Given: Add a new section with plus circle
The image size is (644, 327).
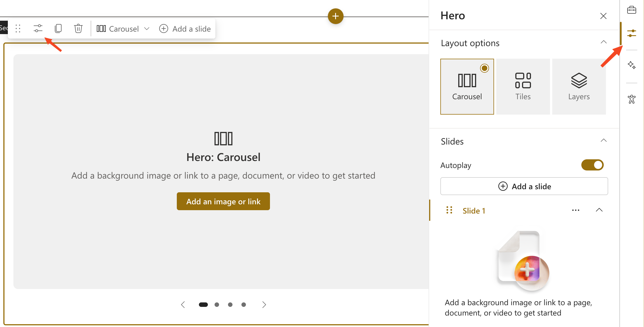Looking at the screenshot, I should tap(335, 16).
